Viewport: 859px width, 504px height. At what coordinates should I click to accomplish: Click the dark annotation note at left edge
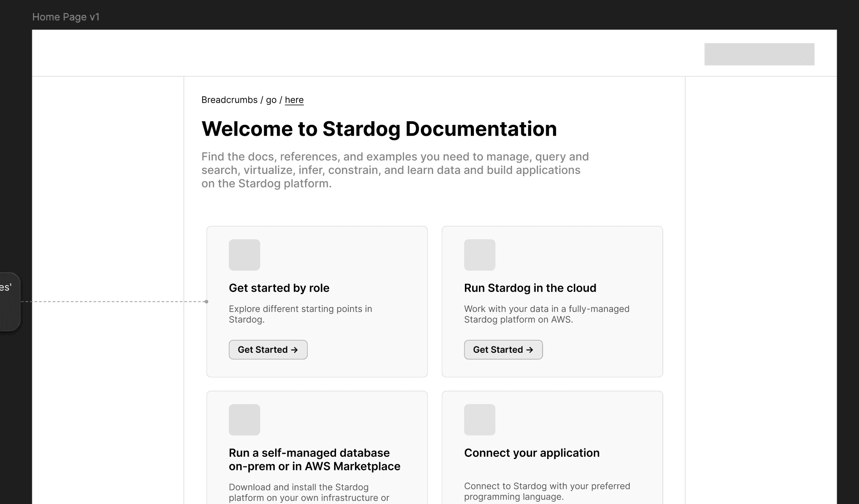tap(10, 302)
